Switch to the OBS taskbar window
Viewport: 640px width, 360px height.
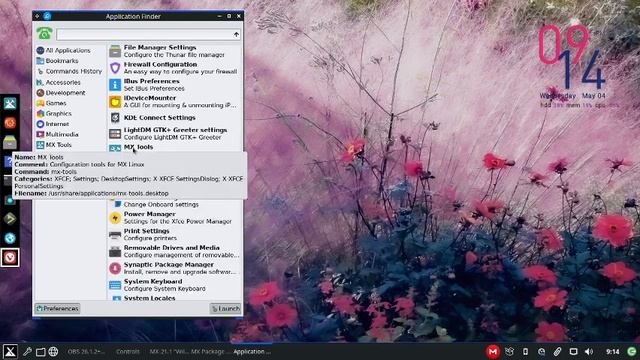tap(86, 351)
